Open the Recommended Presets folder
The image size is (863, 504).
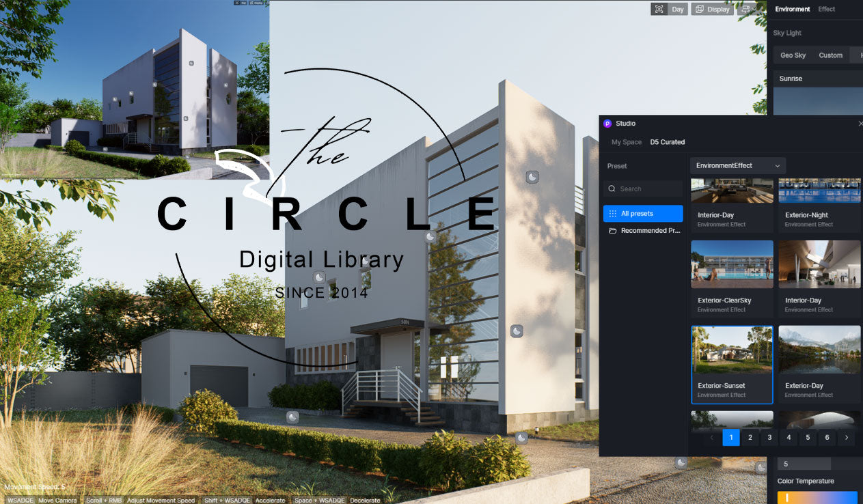tap(643, 231)
